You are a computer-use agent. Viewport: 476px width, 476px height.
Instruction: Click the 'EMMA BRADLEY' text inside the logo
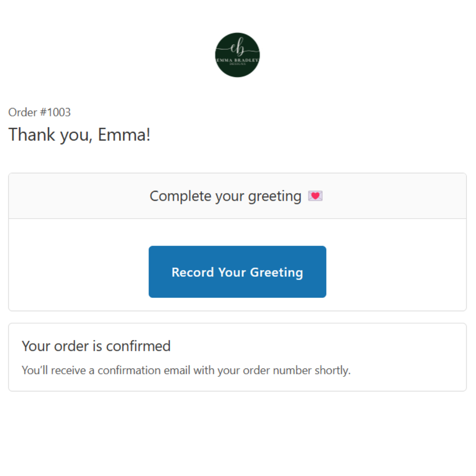[x=237, y=60]
